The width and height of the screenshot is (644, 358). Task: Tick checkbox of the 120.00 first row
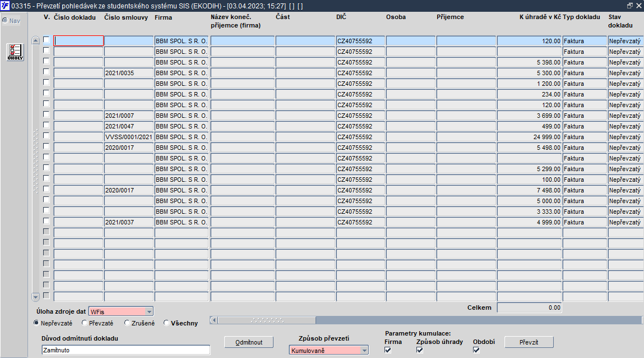[47, 40]
